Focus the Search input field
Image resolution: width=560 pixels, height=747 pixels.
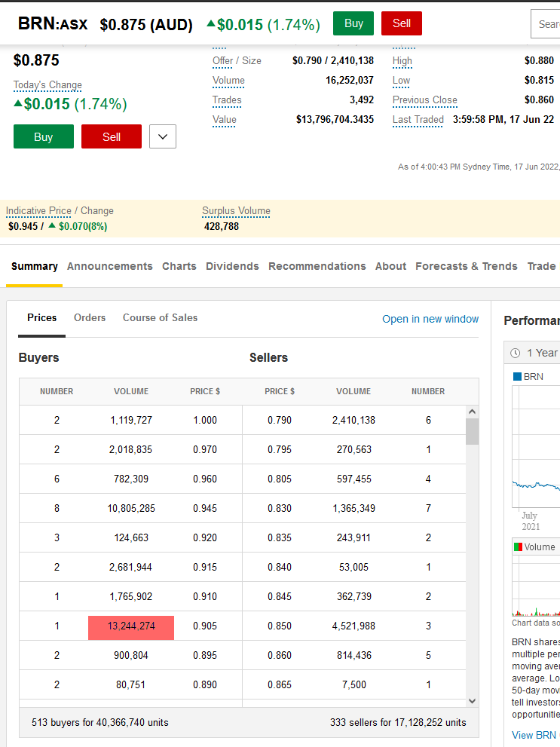[546, 24]
